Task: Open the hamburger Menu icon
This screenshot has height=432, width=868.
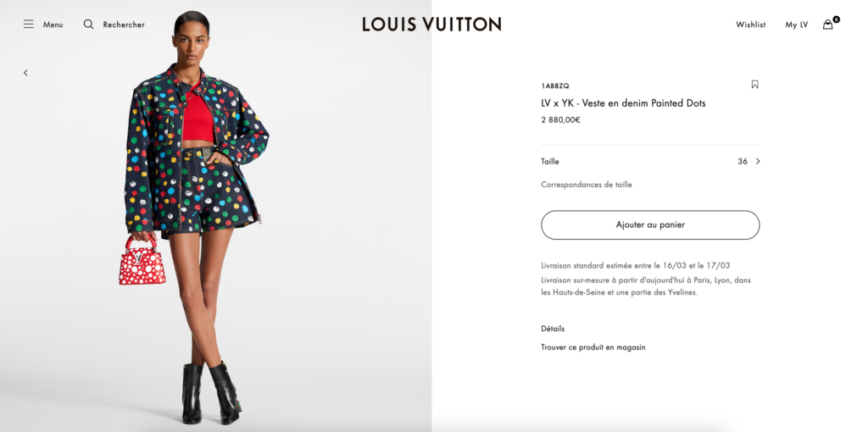Action: tap(28, 25)
